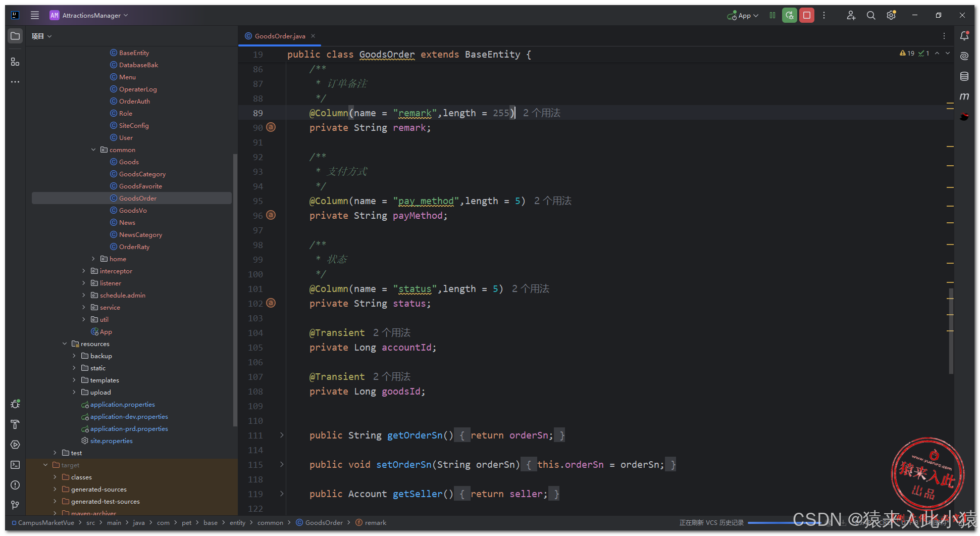Click usages hint beside pay_method column
The height and width of the screenshot is (536, 980).
tap(553, 201)
